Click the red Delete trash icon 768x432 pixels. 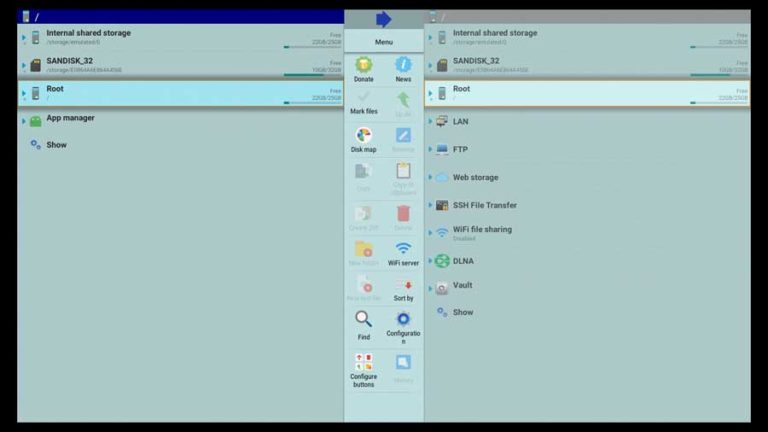403,214
